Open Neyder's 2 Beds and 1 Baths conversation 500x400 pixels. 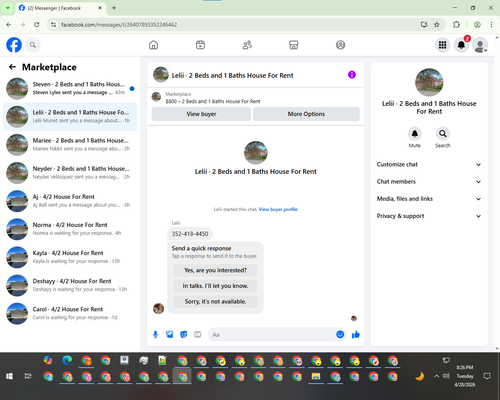tap(70, 173)
